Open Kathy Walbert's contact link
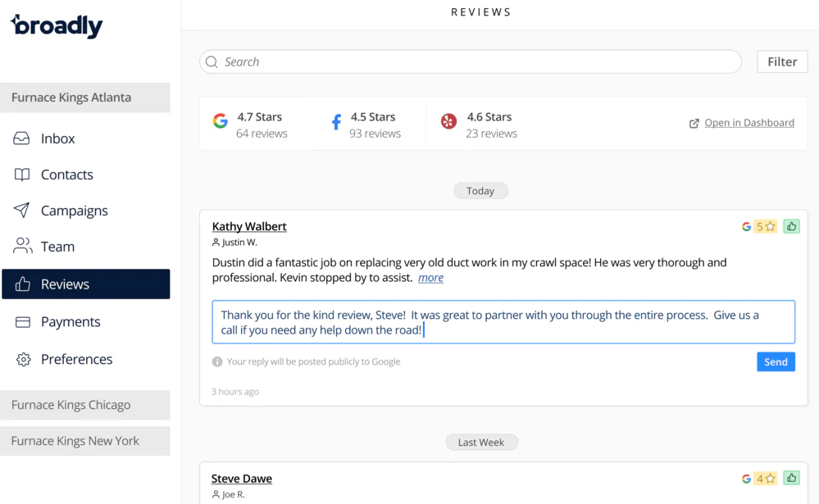The width and height of the screenshot is (819, 504). (x=249, y=227)
